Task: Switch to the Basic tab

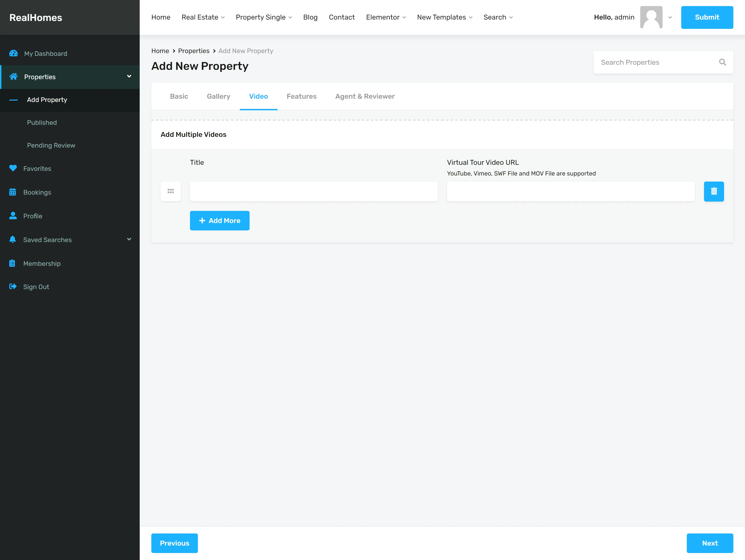Action: tap(179, 96)
